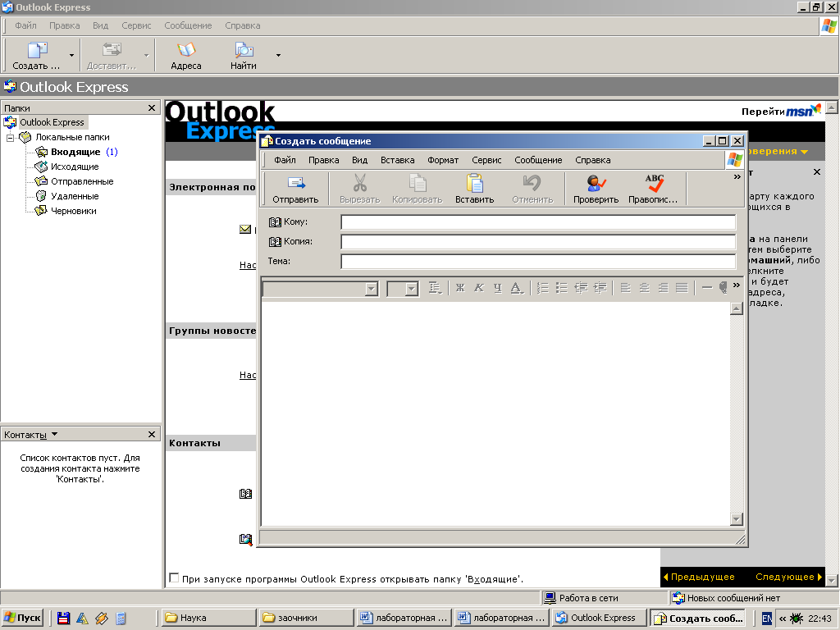Expand compose toolbar overflow chevron
The image size is (840, 630).
(x=737, y=177)
